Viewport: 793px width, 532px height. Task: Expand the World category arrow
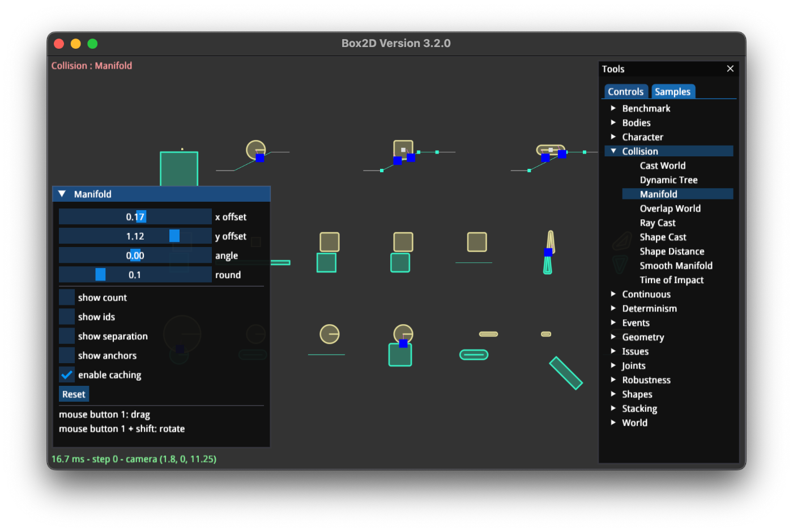pos(613,423)
